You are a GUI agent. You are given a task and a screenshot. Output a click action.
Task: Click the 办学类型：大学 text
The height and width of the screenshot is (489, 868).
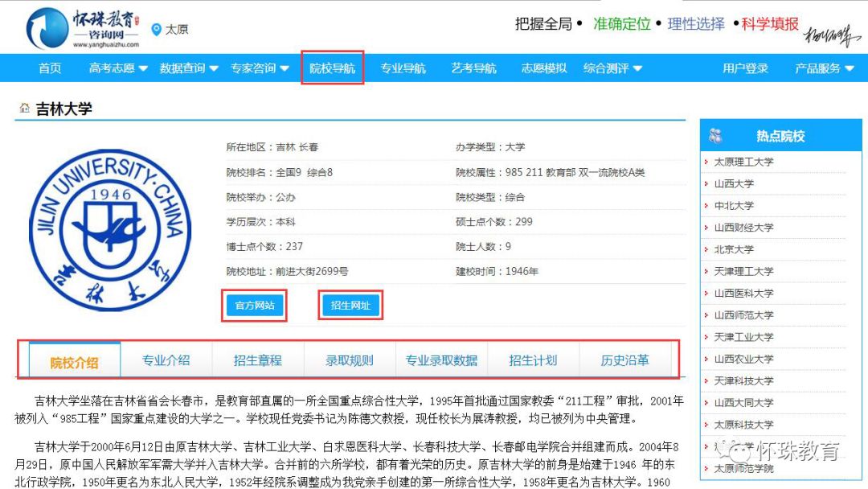click(490, 147)
